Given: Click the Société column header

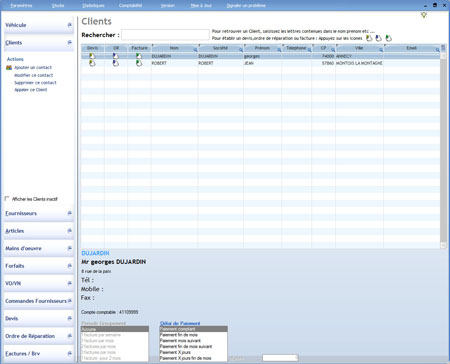Looking at the screenshot, I should point(220,48).
